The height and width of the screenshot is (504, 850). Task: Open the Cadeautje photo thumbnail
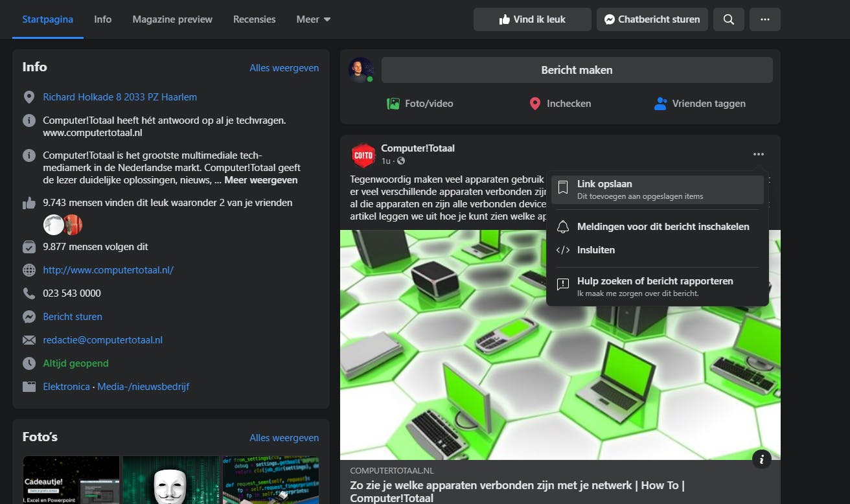[x=71, y=480]
